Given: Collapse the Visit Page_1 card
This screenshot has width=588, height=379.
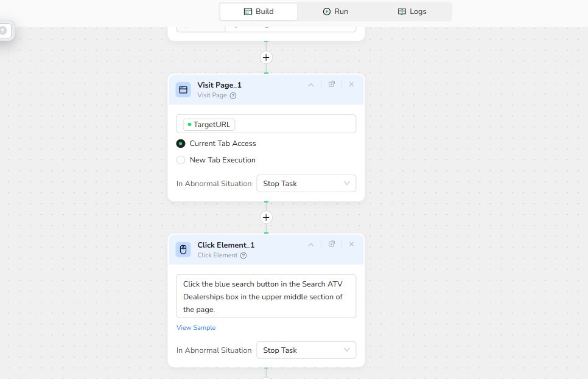Looking at the screenshot, I should point(311,85).
